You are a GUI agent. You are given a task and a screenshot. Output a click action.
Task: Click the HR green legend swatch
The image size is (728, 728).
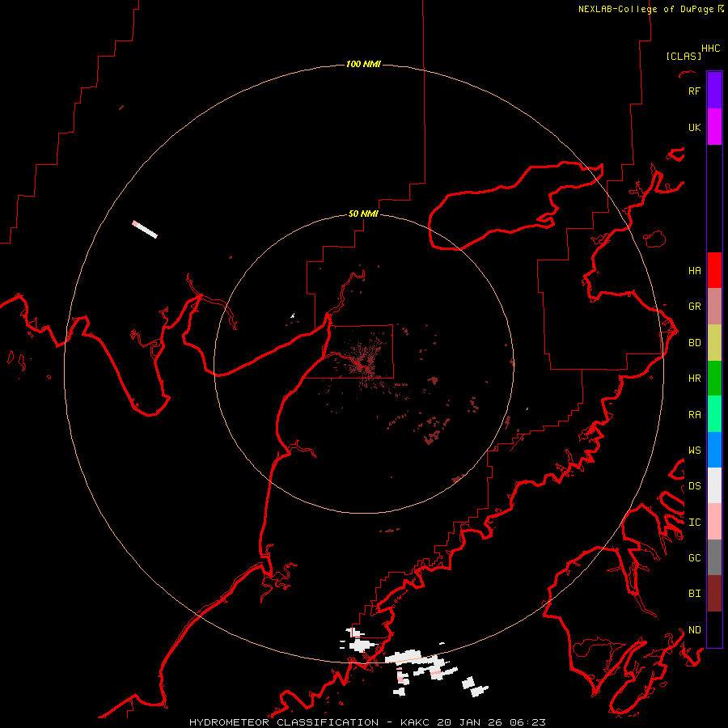click(x=714, y=379)
